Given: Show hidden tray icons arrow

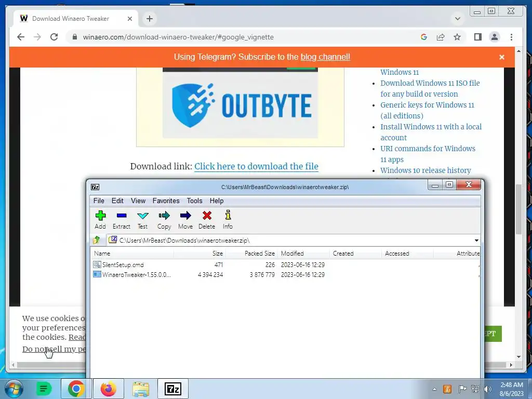Looking at the screenshot, I should tap(434, 389).
